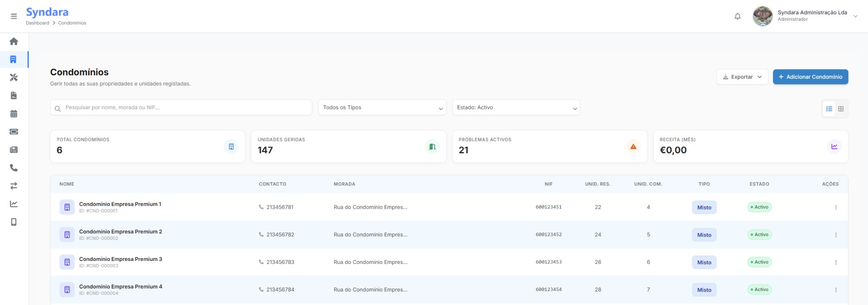868x305 pixels.
Task: Expand the Todos os Tipos dropdown
Action: pyautogui.click(x=382, y=108)
